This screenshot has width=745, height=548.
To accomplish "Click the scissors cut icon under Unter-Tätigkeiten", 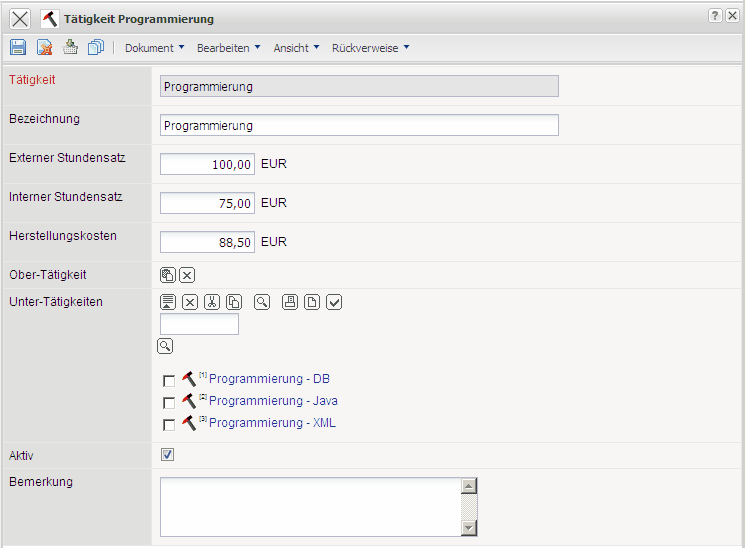I will pyautogui.click(x=212, y=302).
